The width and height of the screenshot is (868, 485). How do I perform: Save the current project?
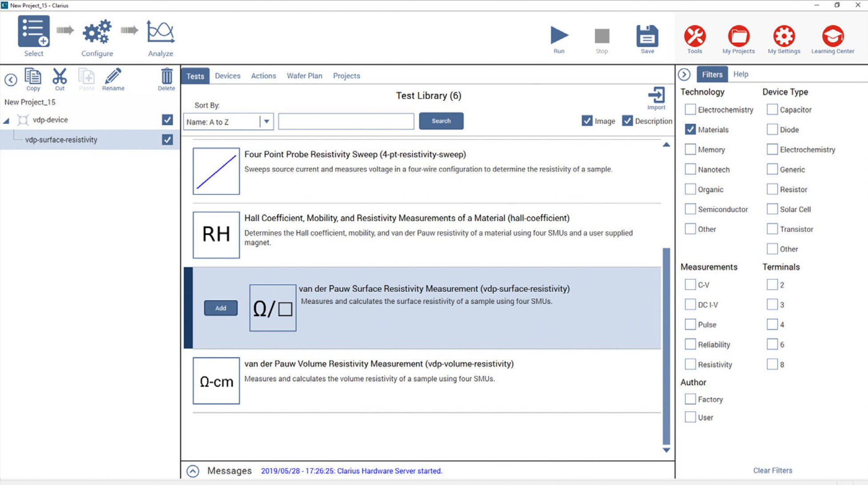(x=647, y=37)
